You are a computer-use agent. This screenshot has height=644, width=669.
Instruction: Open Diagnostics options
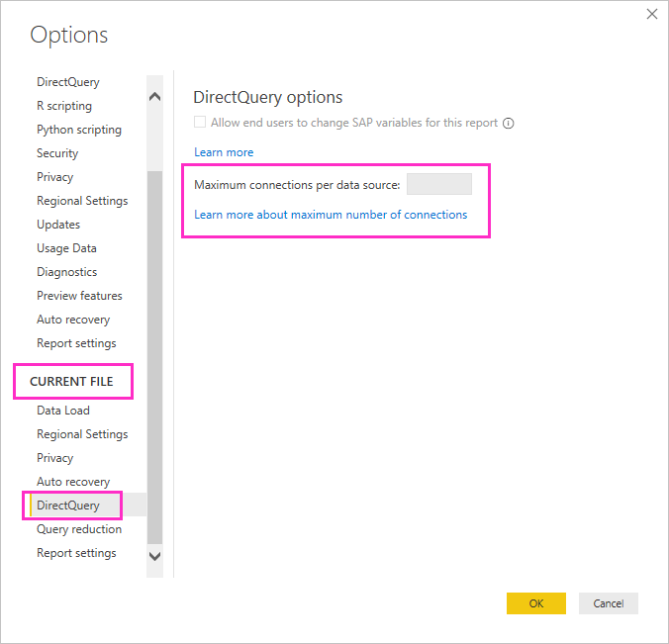(66, 272)
